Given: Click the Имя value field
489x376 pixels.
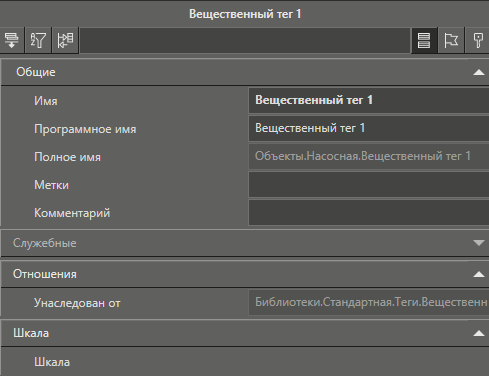Looking at the screenshot, I should (x=369, y=100).
